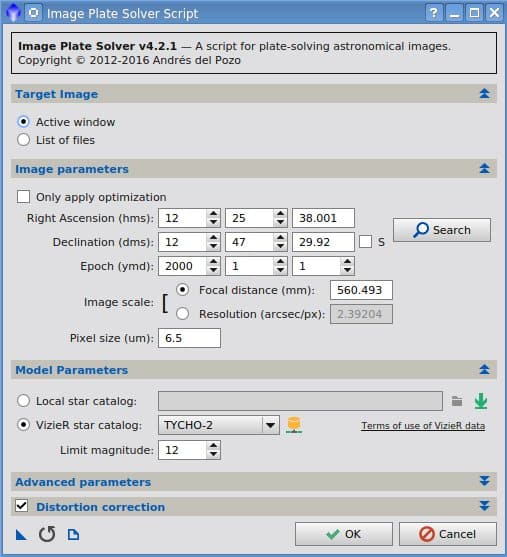Select Resolution (arcsec/px) radio option
Viewport: 507px width, 557px height.
click(183, 314)
